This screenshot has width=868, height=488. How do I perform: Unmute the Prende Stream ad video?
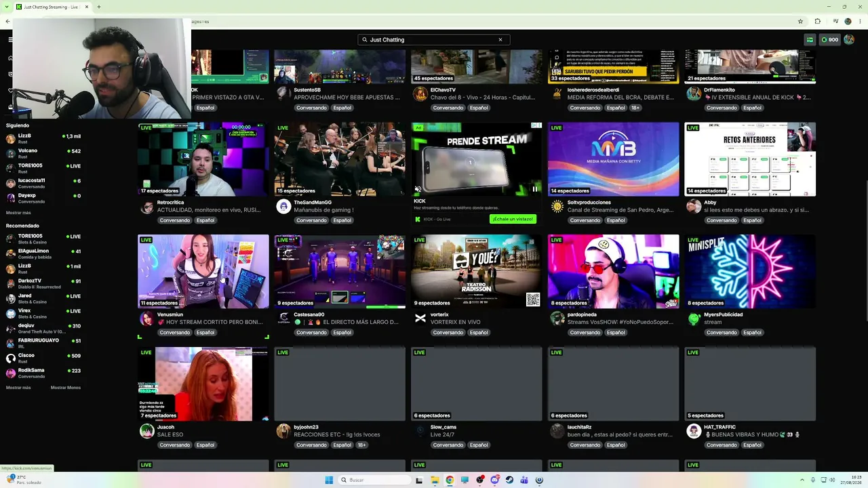[x=418, y=189]
